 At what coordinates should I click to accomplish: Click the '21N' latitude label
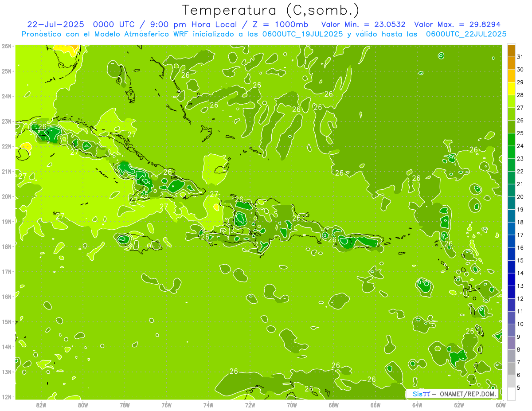[7, 172]
